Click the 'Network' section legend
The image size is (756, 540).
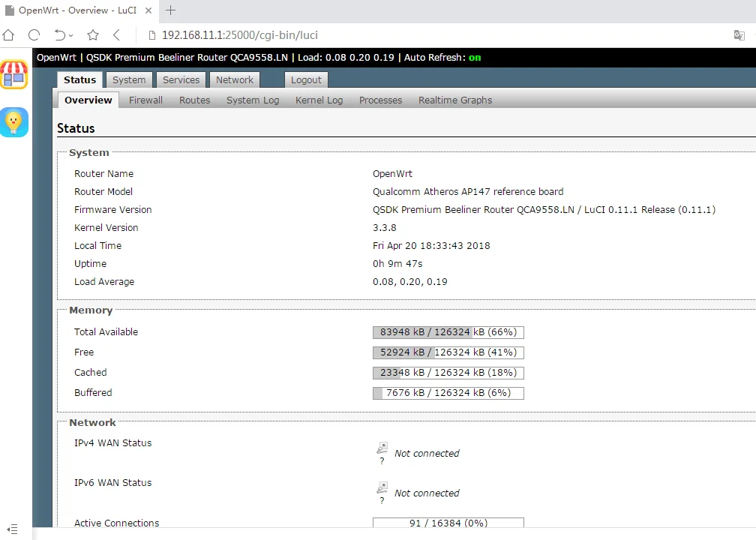(92, 422)
